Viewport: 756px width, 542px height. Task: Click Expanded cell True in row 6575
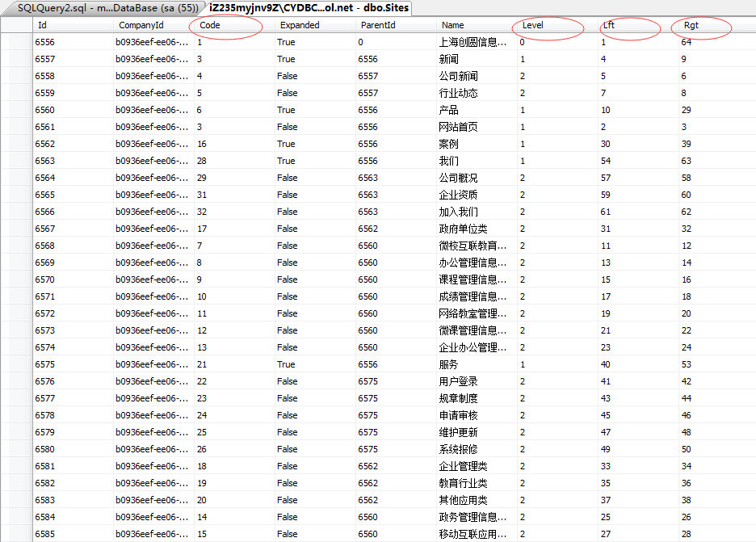pyautogui.click(x=315, y=364)
